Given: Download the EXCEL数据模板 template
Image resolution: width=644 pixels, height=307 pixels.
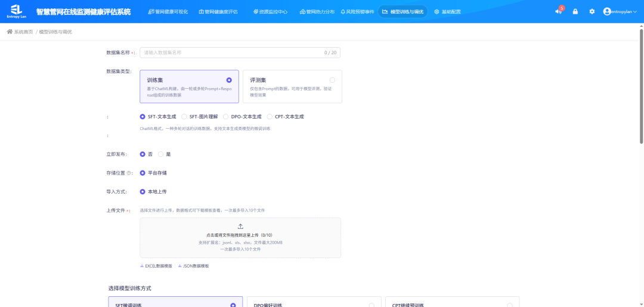Looking at the screenshot, I should (156, 266).
